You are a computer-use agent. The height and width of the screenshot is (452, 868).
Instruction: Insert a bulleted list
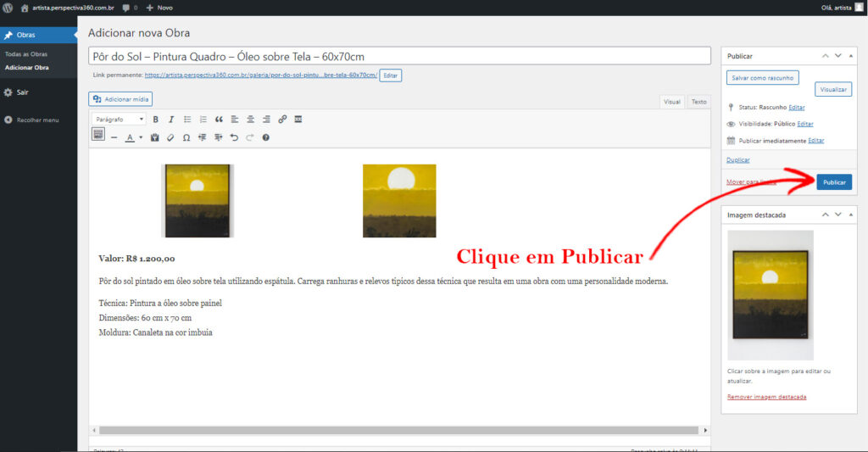[x=187, y=119]
